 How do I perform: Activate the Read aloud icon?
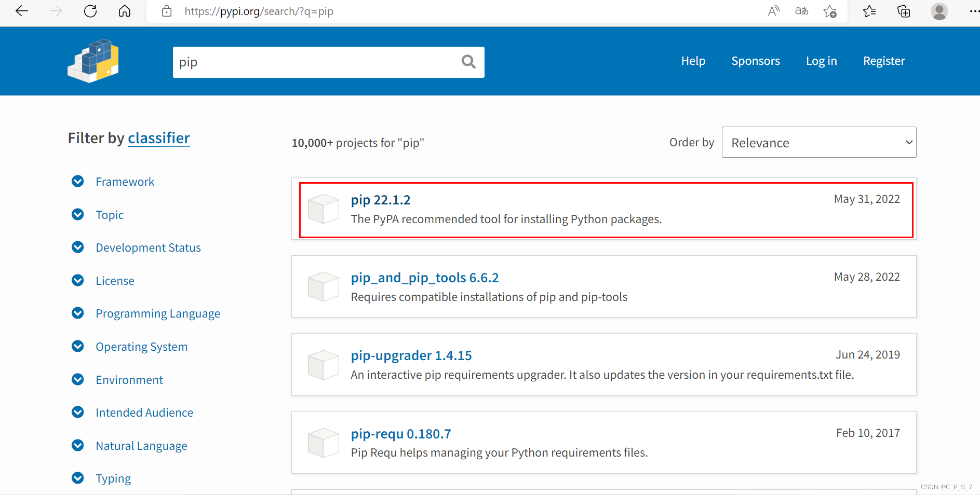[x=774, y=11]
